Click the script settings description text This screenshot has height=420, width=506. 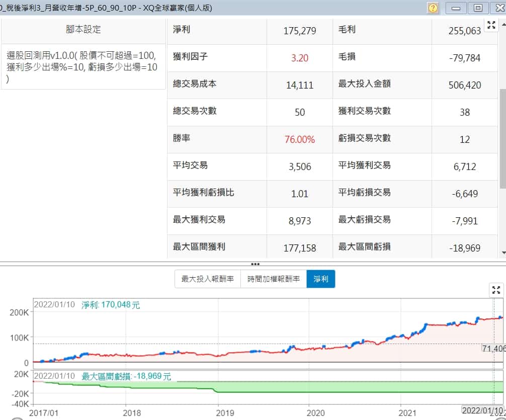point(82,67)
